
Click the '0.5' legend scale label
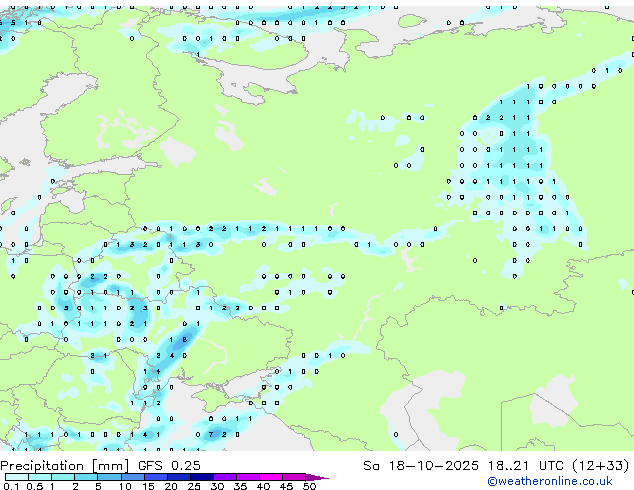pyautogui.click(x=35, y=486)
